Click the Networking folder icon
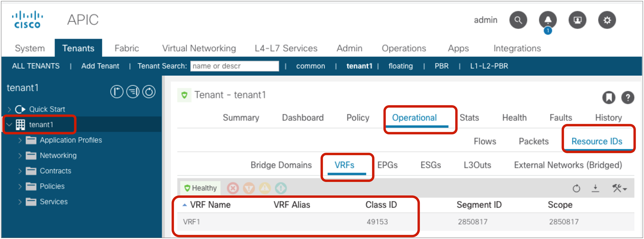Screen dimensions: 644x239 click(31, 155)
